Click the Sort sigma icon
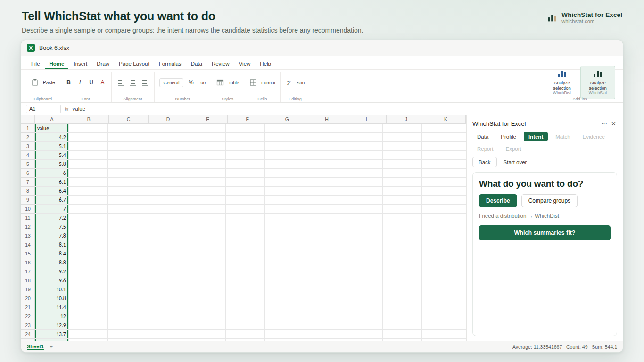The width and height of the screenshot is (644, 362). [289, 82]
